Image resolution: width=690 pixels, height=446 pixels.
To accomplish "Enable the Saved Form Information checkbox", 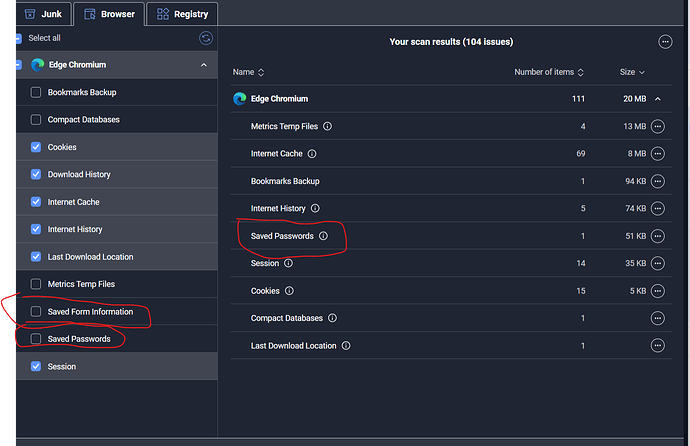I will (x=36, y=311).
